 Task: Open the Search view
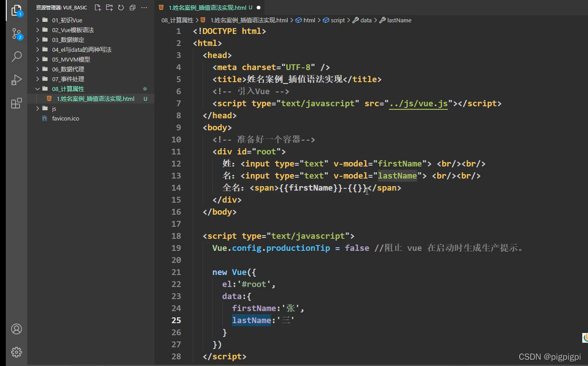[x=17, y=57]
